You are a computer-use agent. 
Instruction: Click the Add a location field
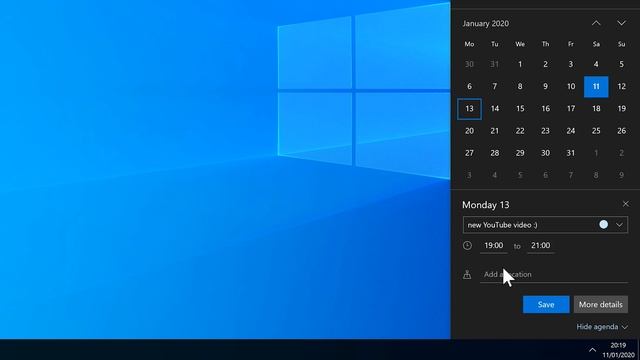554,275
